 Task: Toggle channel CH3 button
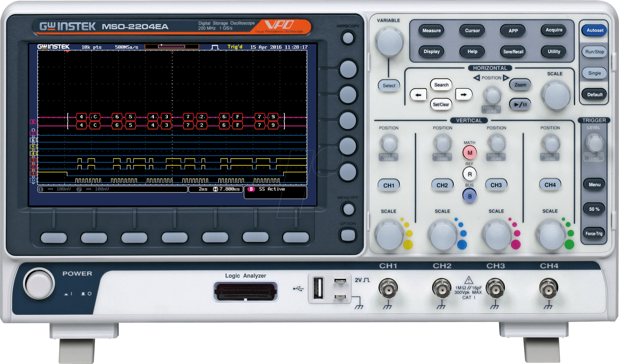tap(496, 185)
